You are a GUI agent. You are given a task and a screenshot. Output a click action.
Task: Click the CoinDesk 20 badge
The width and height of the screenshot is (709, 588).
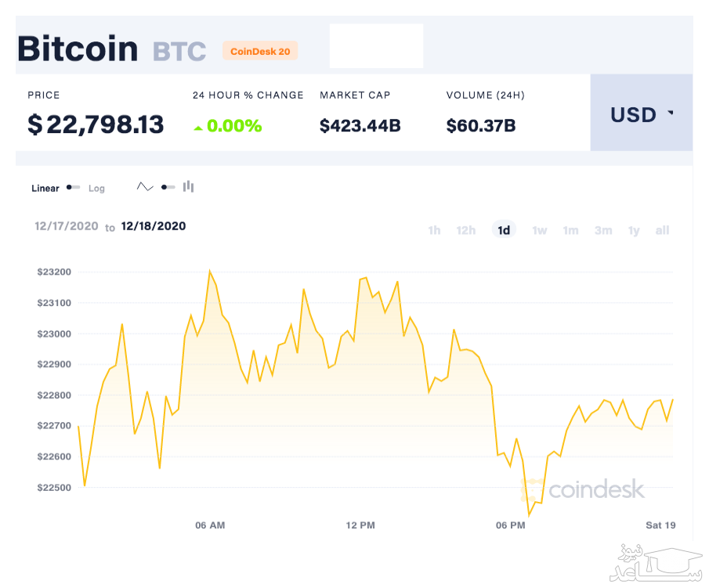click(260, 51)
